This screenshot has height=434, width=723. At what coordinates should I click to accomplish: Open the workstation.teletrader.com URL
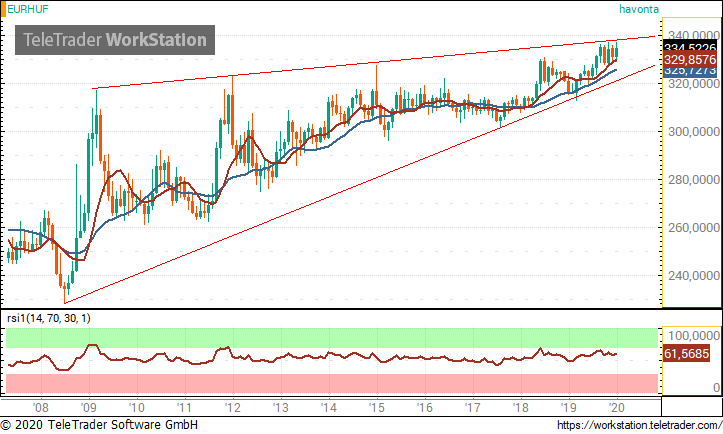click(639, 425)
